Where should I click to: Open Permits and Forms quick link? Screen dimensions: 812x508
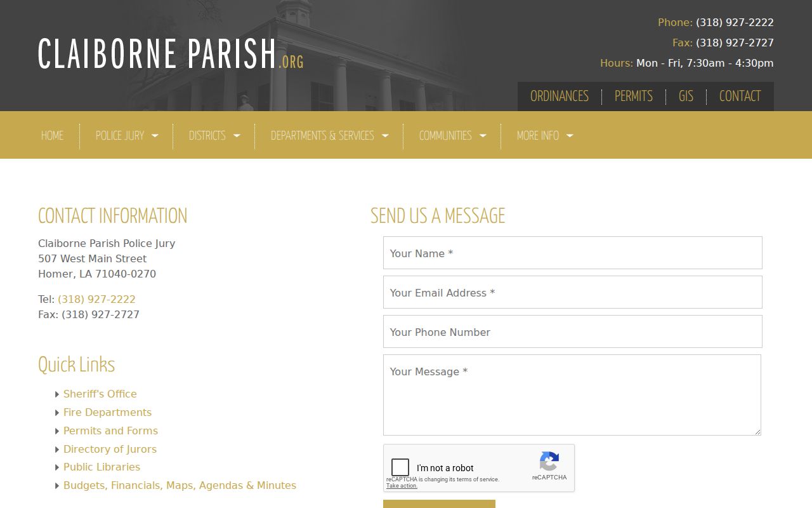point(110,431)
